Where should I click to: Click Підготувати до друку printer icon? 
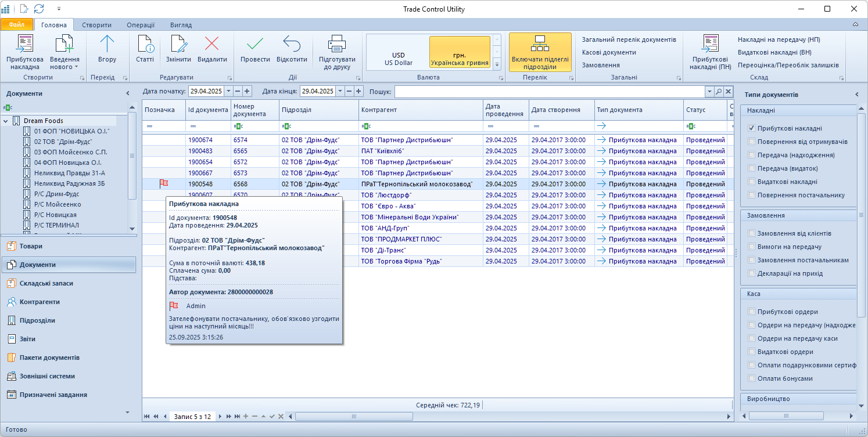(337, 52)
